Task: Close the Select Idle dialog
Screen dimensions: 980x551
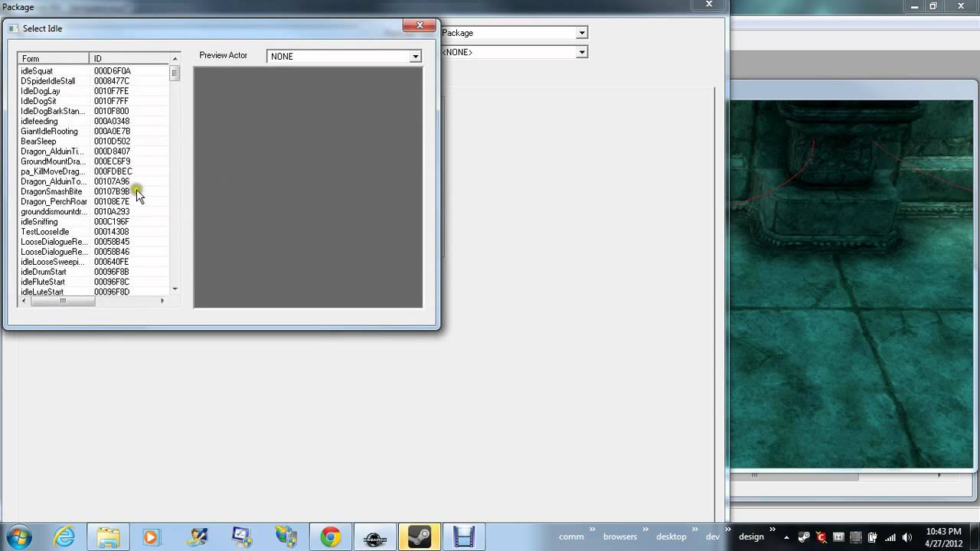Action: (420, 25)
